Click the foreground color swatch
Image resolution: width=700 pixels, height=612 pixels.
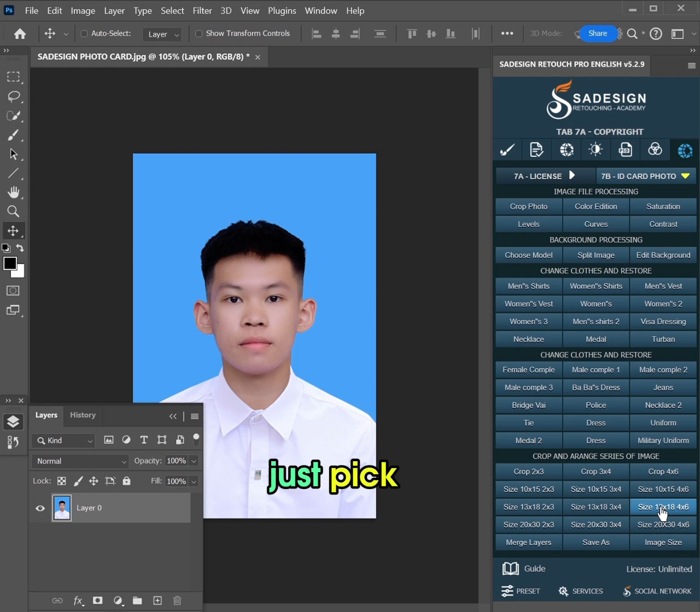pos(10,263)
